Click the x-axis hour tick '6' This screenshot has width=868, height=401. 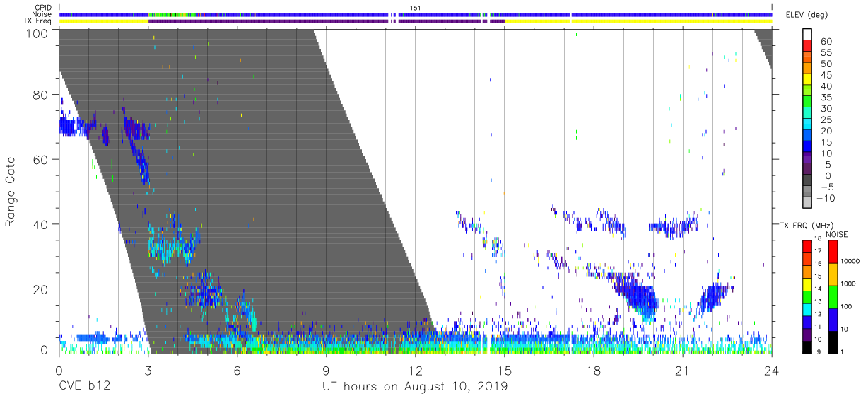click(237, 371)
